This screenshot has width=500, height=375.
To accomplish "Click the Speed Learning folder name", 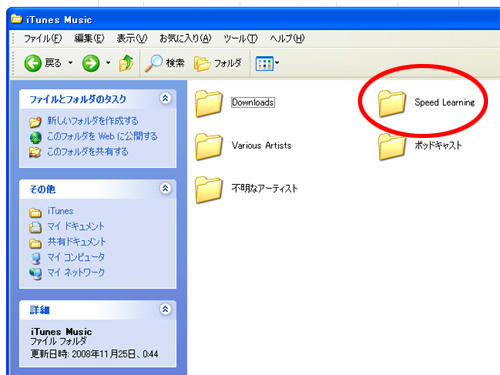I will [x=444, y=102].
